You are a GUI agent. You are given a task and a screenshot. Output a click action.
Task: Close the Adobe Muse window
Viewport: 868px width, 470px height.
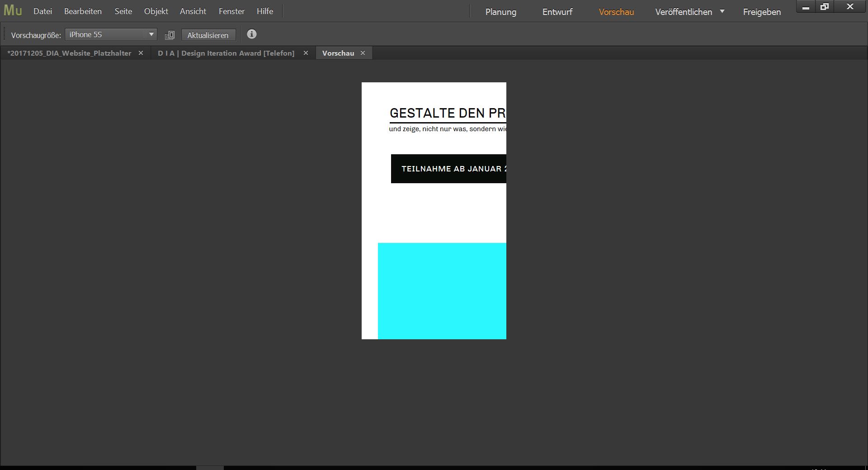click(x=850, y=6)
